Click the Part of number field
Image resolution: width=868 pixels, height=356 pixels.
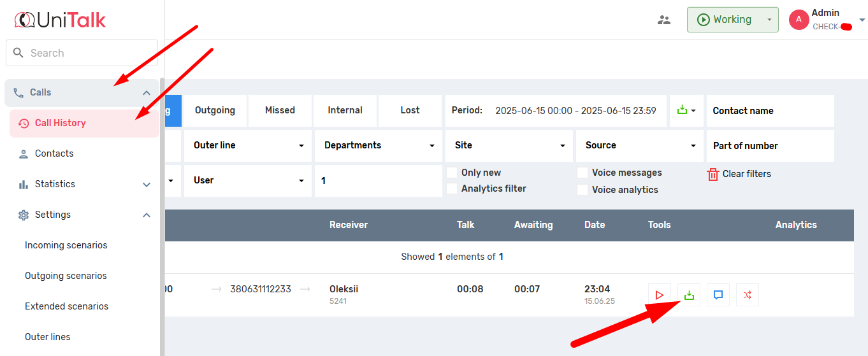[x=770, y=146]
